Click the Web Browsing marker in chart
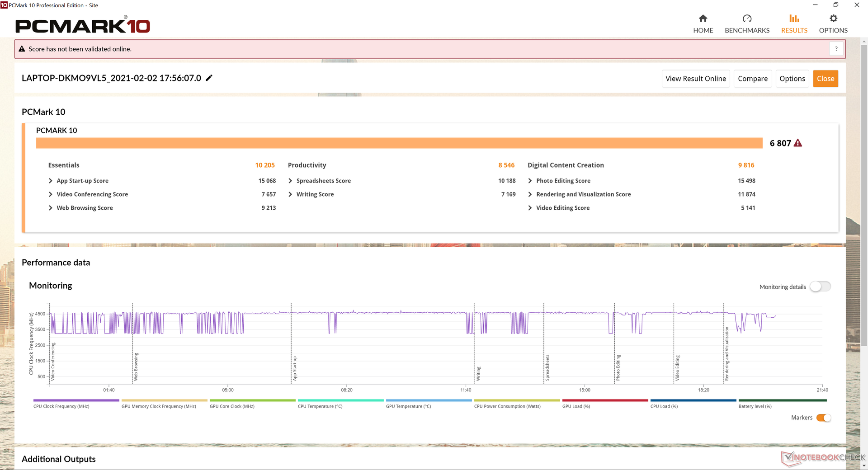 point(136,367)
